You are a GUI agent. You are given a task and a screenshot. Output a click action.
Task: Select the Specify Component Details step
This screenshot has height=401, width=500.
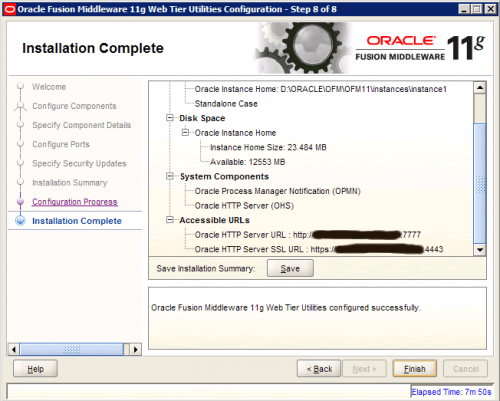pos(82,125)
